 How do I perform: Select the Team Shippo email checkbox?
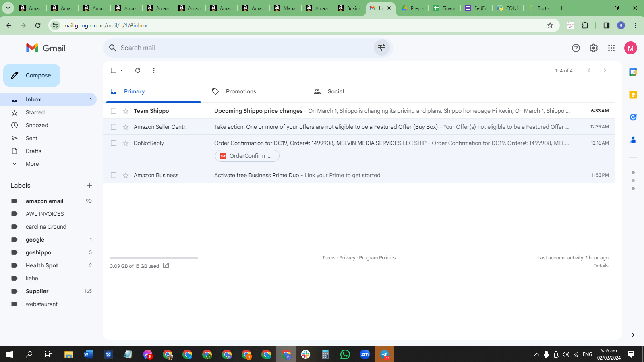pyautogui.click(x=114, y=111)
